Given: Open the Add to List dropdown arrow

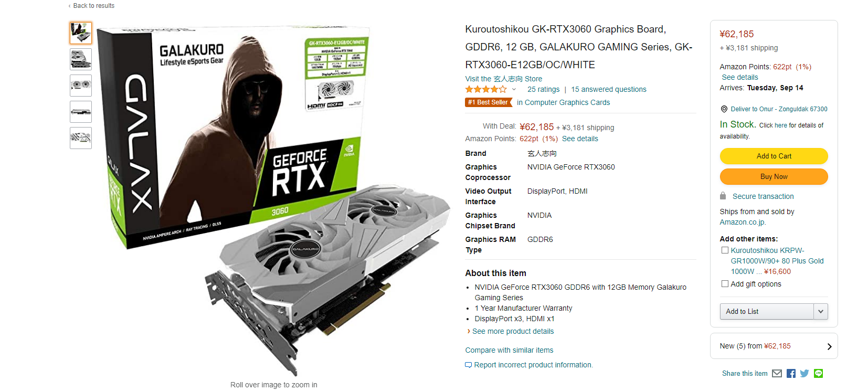Looking at the screenshot, I should tap(821, 311).
